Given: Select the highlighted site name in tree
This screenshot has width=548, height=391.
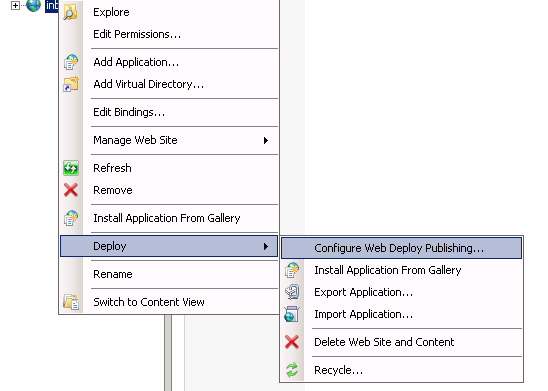Looking at the screenshot, I should point(52,6).
